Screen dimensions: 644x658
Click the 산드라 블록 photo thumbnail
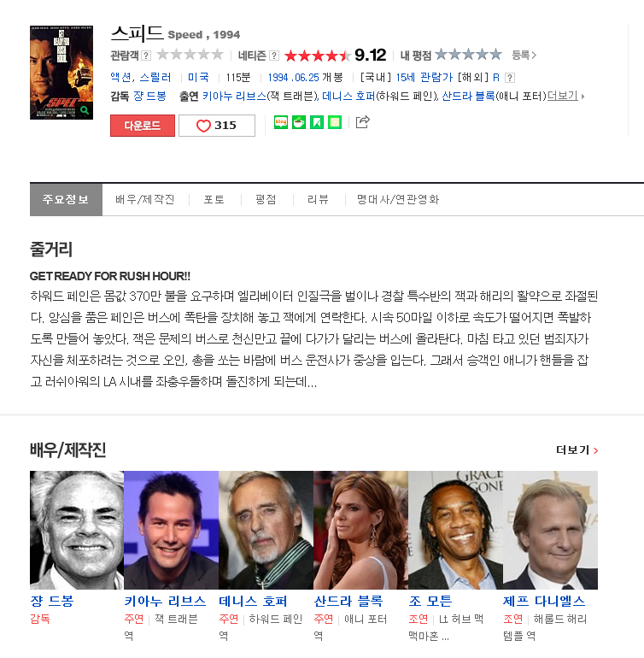click(x=360, y=530)
